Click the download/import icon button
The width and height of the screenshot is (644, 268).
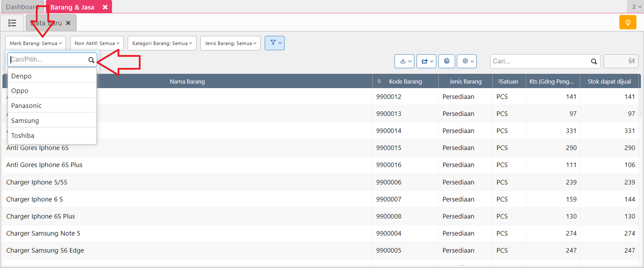[405, 61]
